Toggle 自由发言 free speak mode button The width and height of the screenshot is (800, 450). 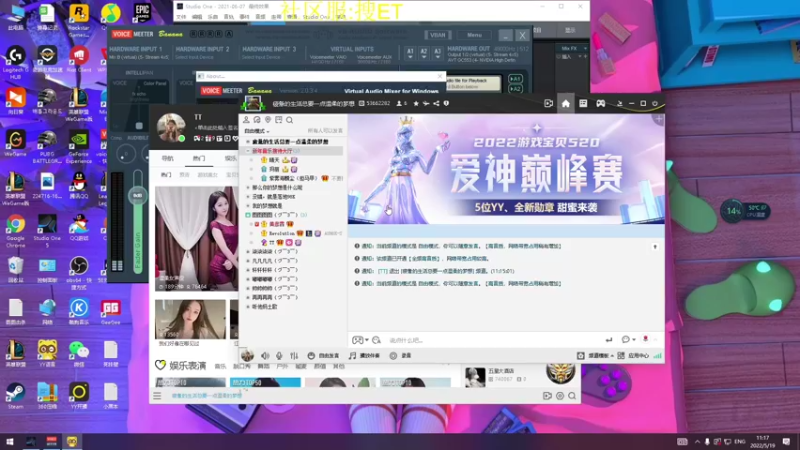click(324, 356)
